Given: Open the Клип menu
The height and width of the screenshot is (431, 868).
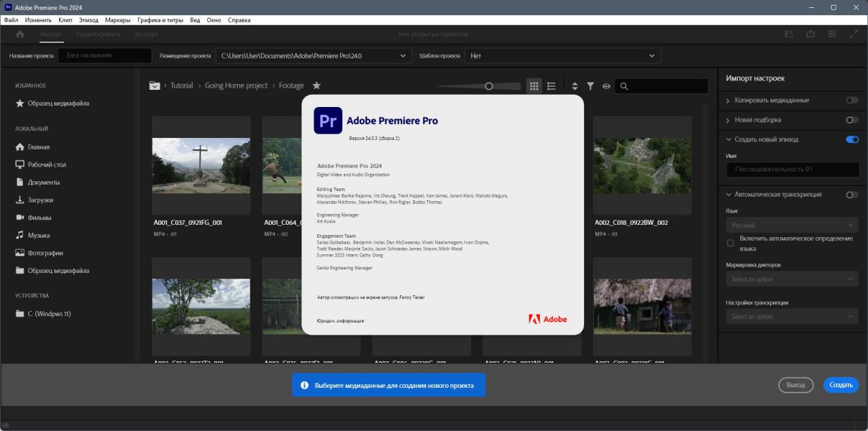Looking at the screenshot, I should [65, 20].
